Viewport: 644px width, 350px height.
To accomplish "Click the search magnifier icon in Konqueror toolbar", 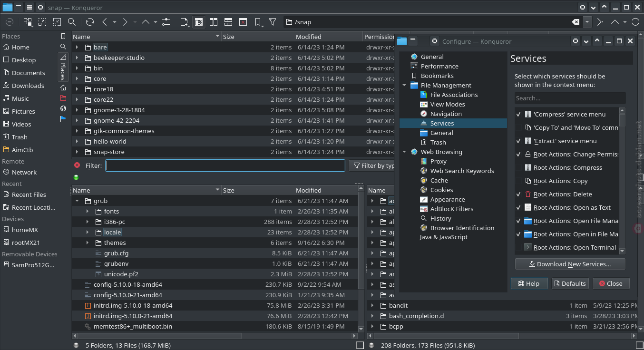I will tap(72, 22).
